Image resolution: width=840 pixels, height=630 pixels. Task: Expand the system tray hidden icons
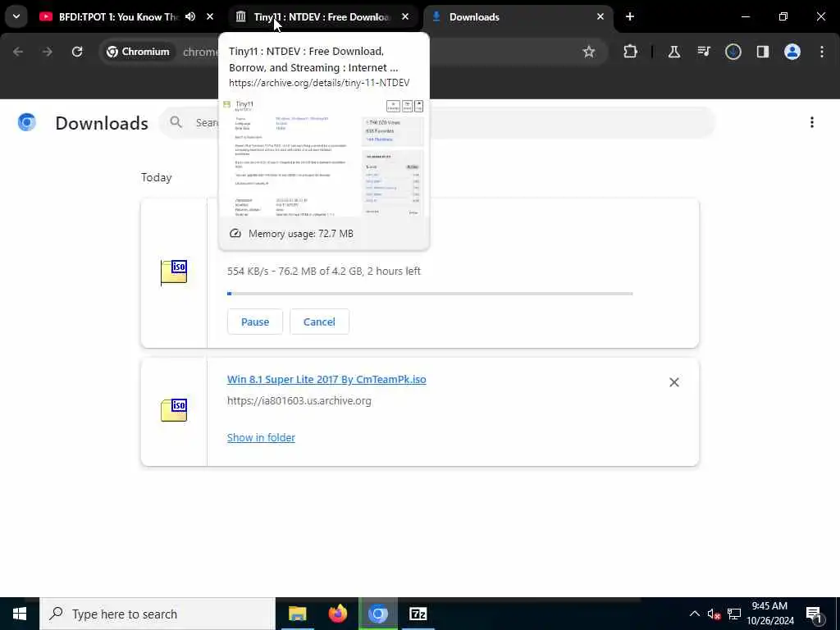click(x=694, y=614)
